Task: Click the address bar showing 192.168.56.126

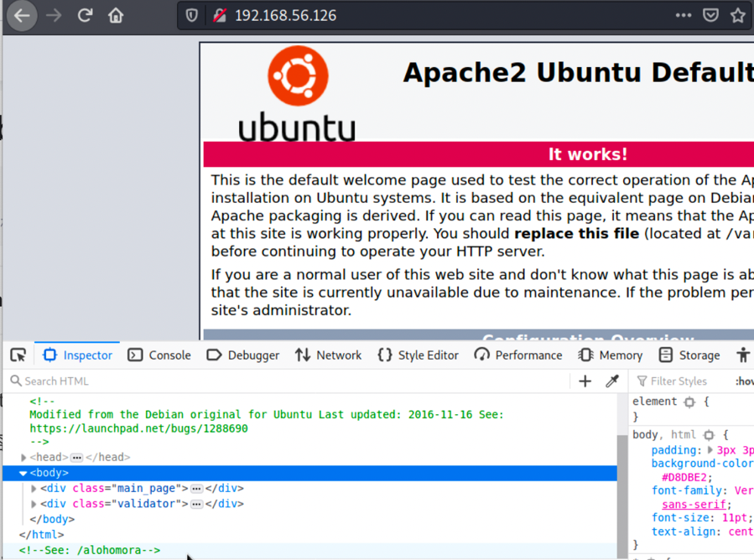Action: [x=285, y=16]
